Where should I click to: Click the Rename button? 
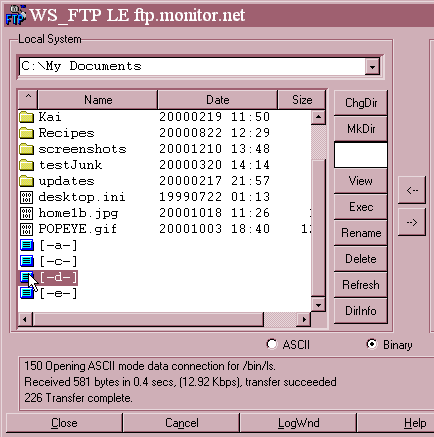[361, 233]
